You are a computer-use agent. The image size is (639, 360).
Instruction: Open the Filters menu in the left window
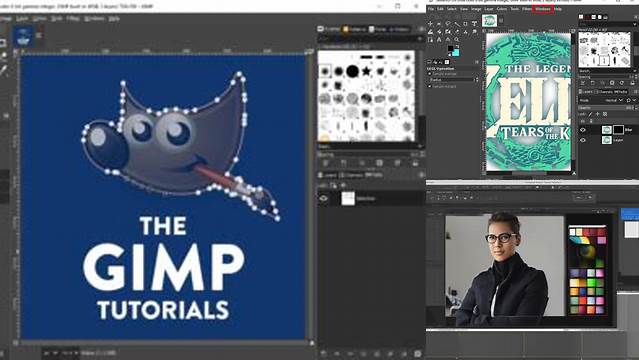[x=73, y=19]
